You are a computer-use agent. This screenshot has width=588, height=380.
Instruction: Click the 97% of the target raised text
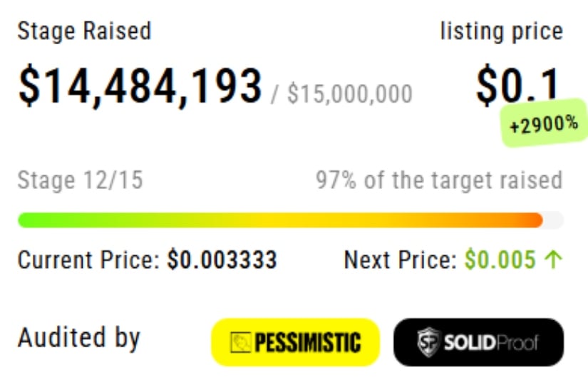click(x=439, y=180)
